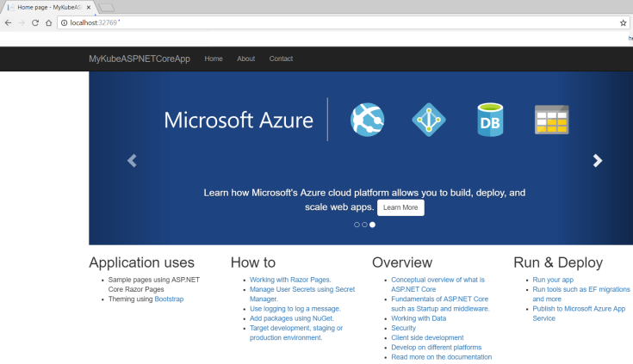Click the Learn More button
633x364 pixels.
pos(400,207)
